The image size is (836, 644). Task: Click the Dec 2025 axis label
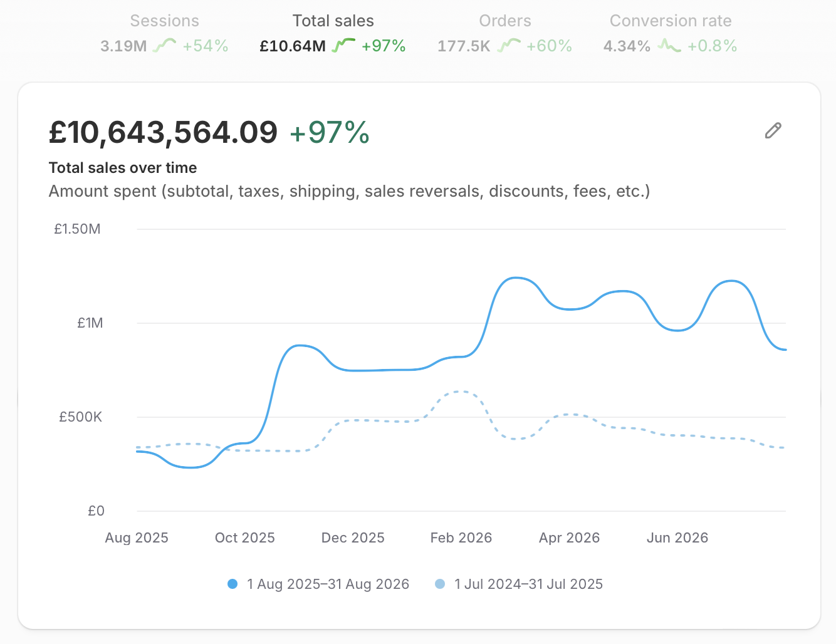pos(353,538)
